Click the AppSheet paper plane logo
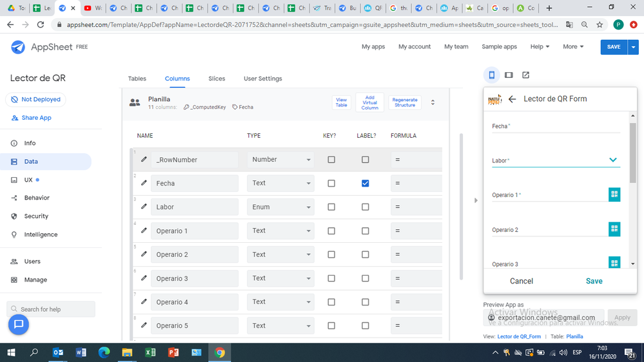This screenshot has height=362, width=644. tap(17, 47)
